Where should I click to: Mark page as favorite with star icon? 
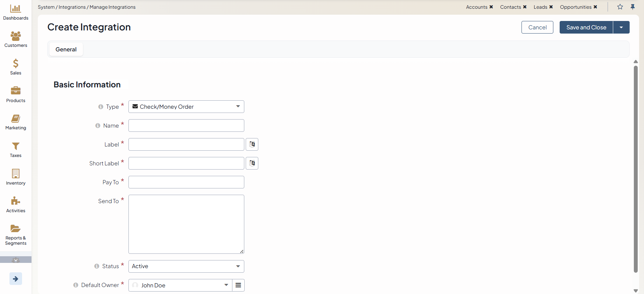click(620, 7)
